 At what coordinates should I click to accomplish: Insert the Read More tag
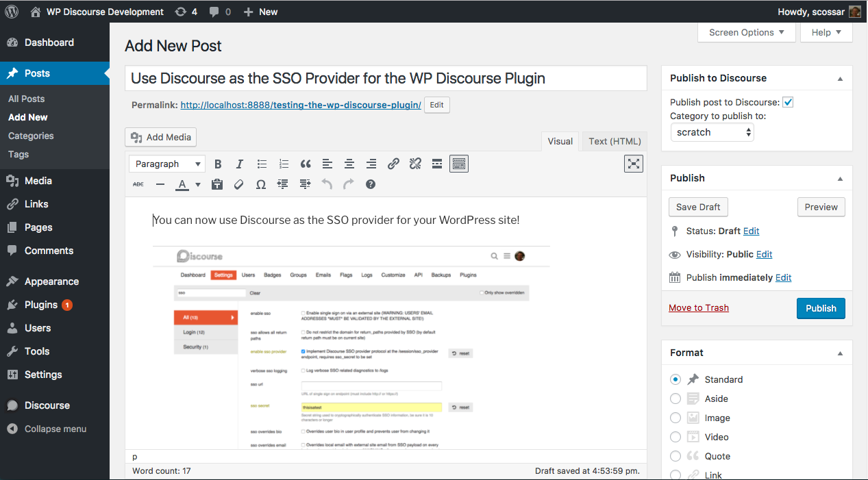pos(437,164)
